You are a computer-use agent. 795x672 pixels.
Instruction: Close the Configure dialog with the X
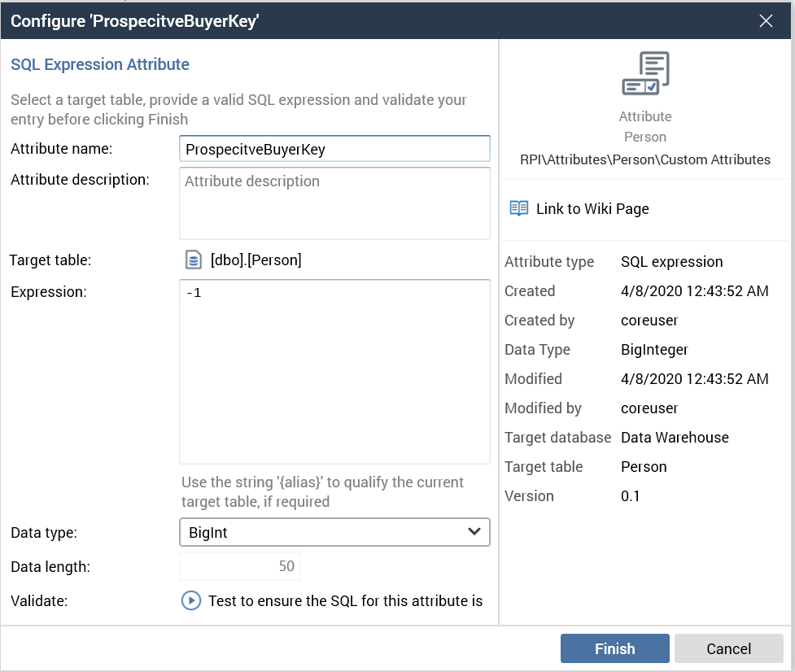766,21
